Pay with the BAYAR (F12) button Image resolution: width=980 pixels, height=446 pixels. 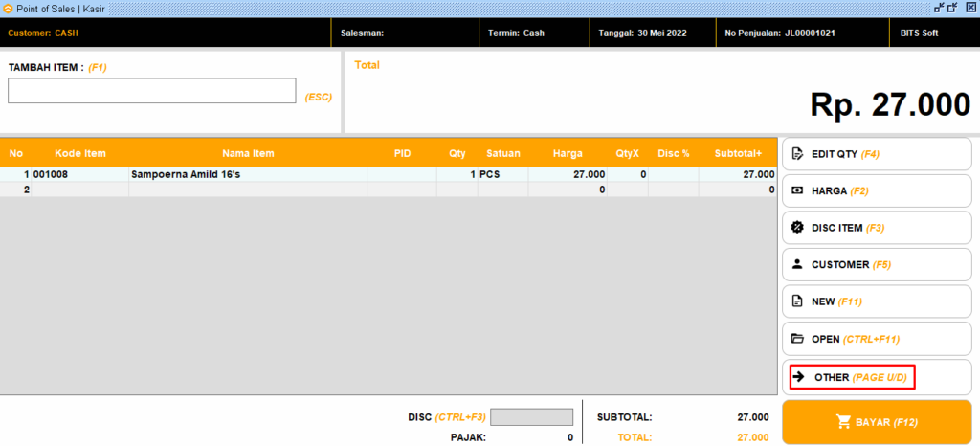(x=877, y=422)
